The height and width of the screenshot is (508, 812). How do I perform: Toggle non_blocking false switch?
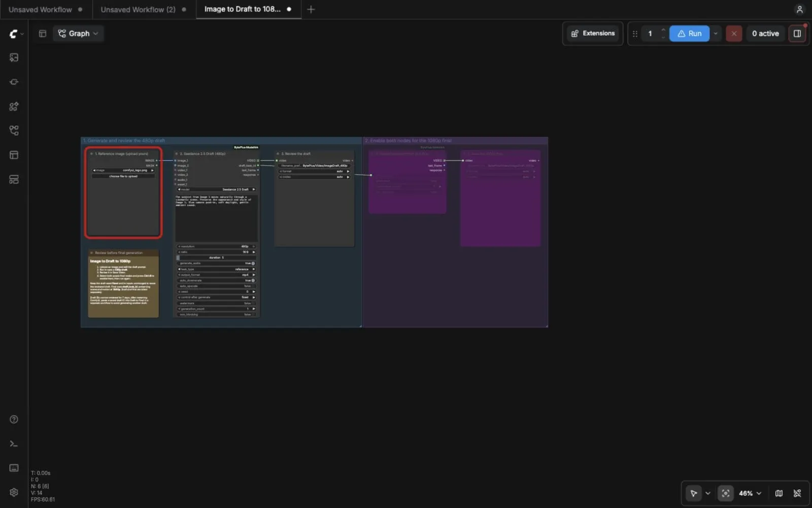click(216, 314)
